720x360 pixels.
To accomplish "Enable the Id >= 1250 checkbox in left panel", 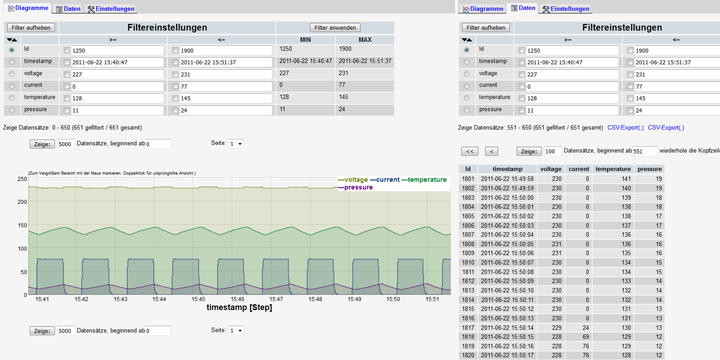I will click(x=67, y=50).
